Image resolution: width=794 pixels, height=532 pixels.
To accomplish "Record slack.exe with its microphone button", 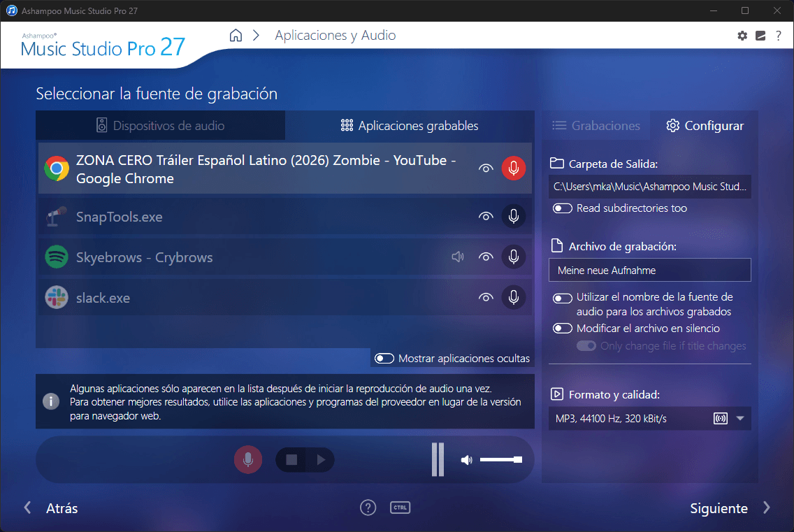I will point(514,297).
